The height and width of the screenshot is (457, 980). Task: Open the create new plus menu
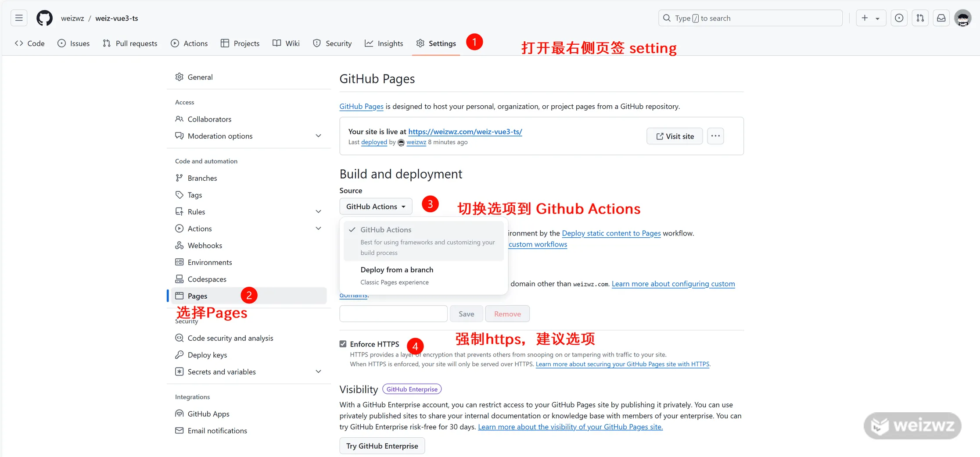click(865, 18)
